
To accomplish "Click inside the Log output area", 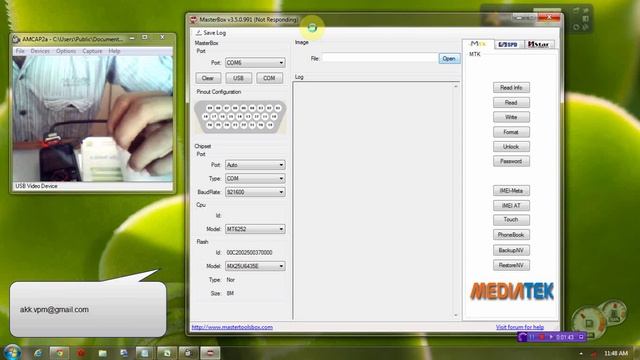I will point(373,200).
